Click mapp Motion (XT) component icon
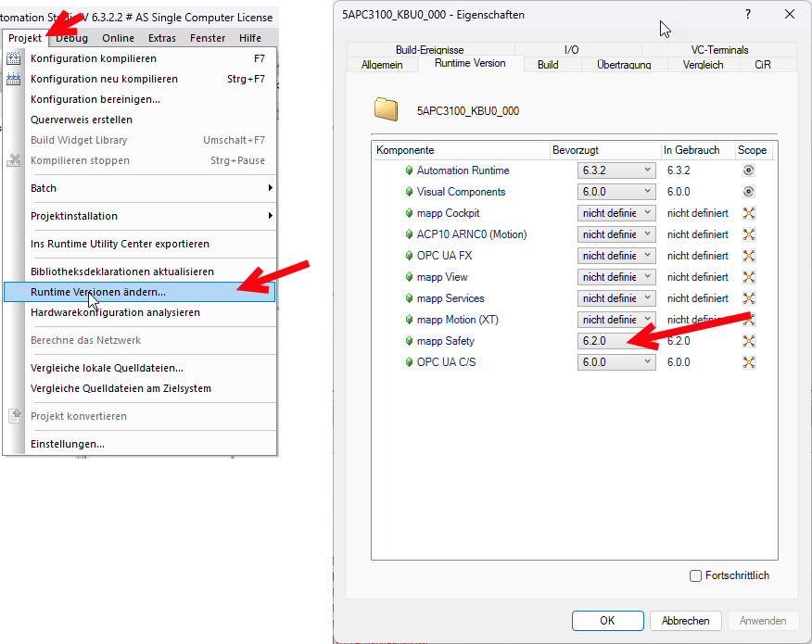 click(409, 320)
